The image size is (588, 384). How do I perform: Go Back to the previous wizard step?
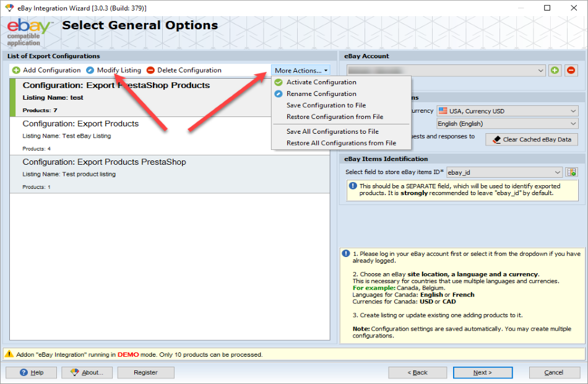417,372
